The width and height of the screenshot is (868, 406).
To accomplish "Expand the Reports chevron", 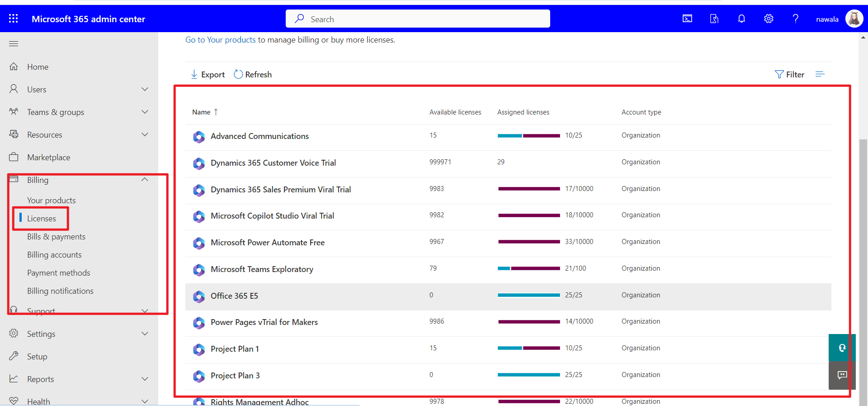I will point(145,379).
